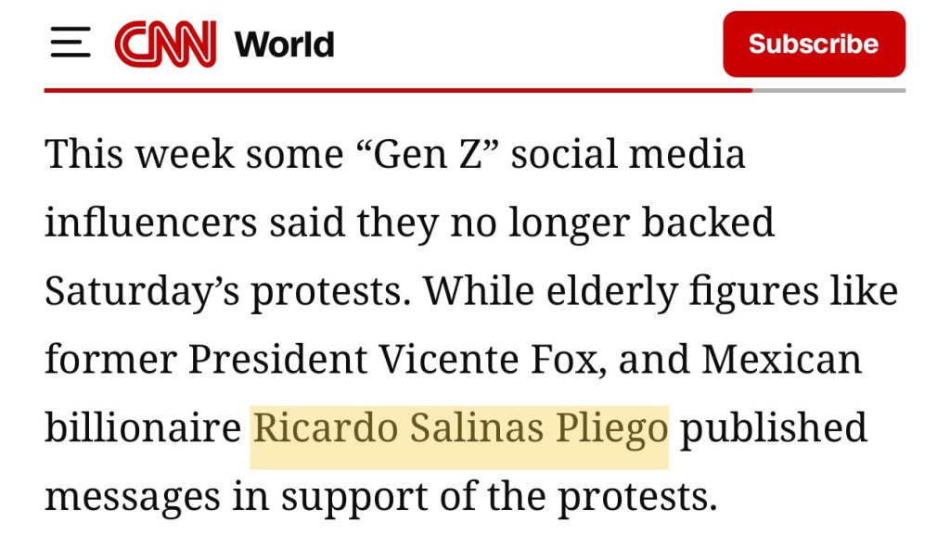Click the word "published" after the highlighted link
The width and height of the screenshot is (950, 560).
[x=774, y=429]
